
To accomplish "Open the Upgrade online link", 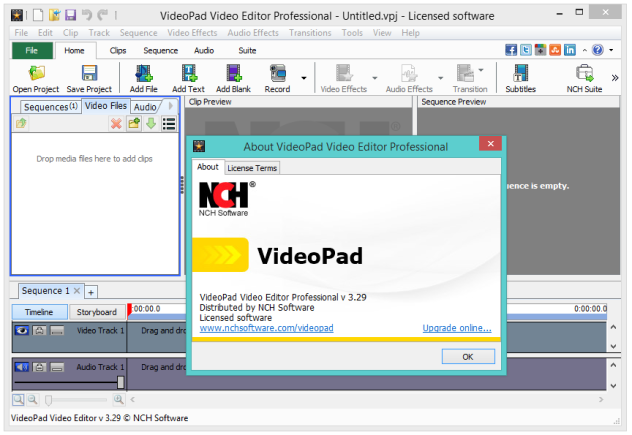I will click(x=457, y=328).
